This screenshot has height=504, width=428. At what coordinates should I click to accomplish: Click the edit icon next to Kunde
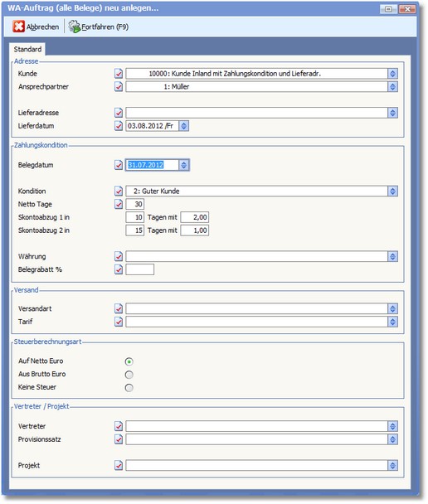click(119, 74)
